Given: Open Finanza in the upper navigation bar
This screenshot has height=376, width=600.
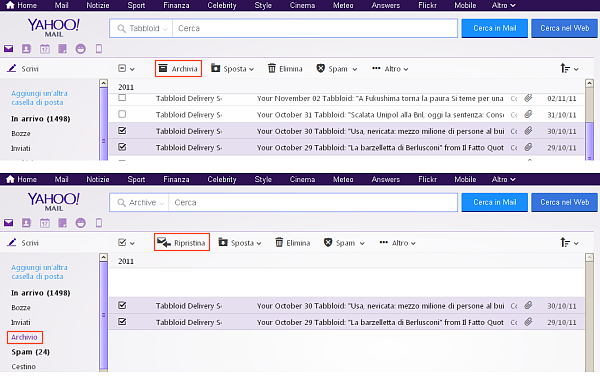Looking at the screenshot, I should coord(176,5).
